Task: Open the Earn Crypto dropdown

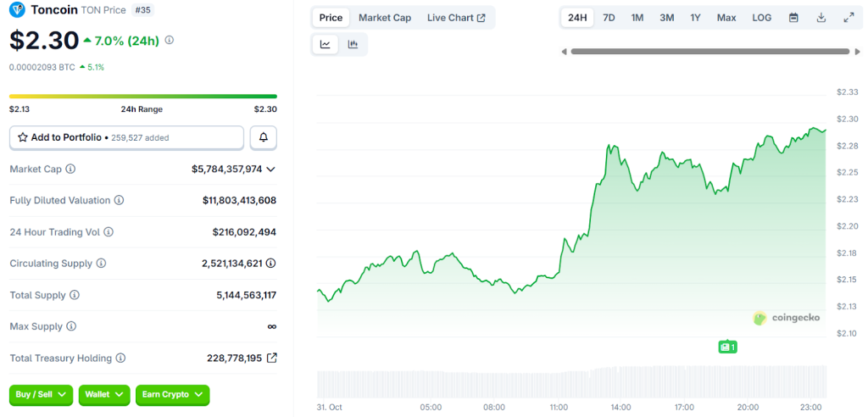Action: click(172, 394)
